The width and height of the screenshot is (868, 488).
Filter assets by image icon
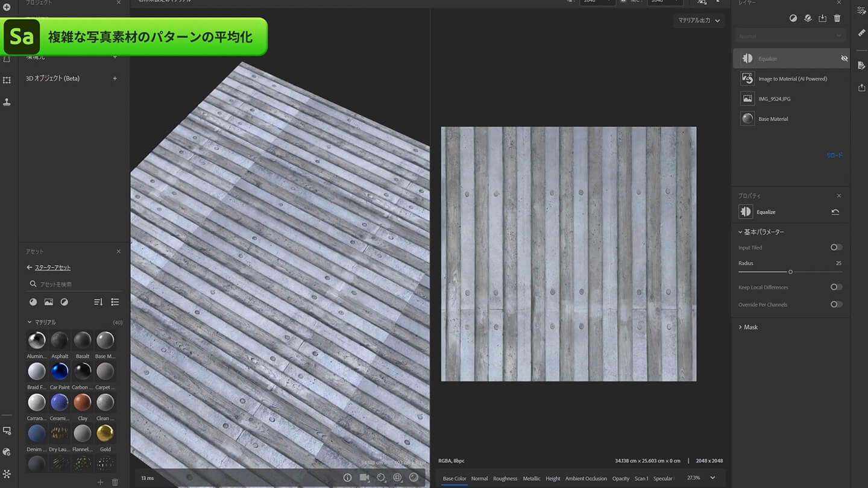click(x=49, y=302)
